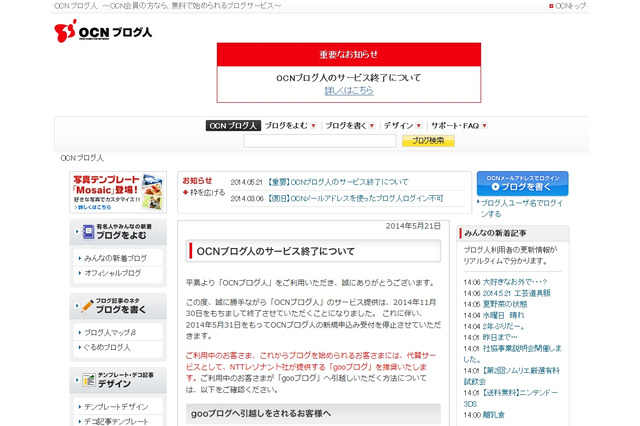Expand notices with 枠を広げる

click(x=204, y=192)
